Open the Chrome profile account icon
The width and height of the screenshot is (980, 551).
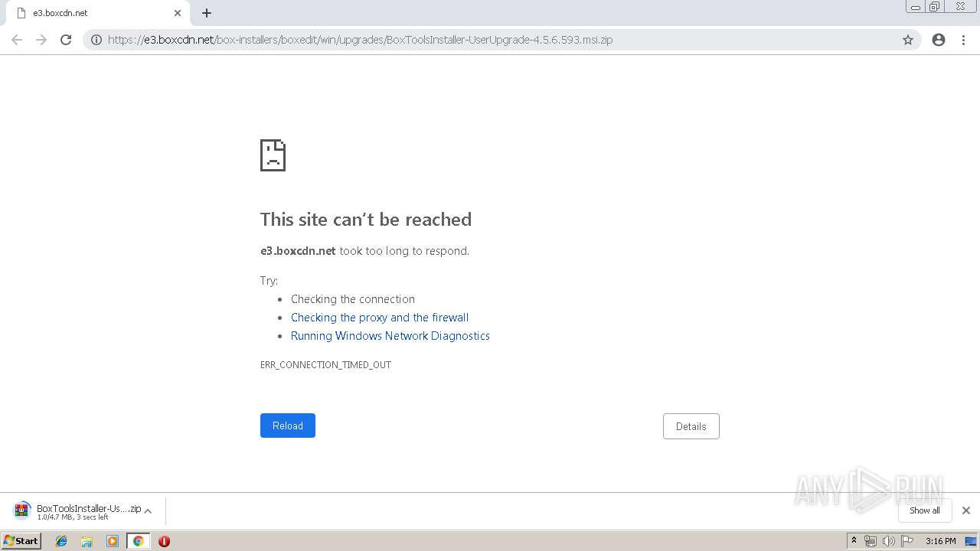pos(939,40)
